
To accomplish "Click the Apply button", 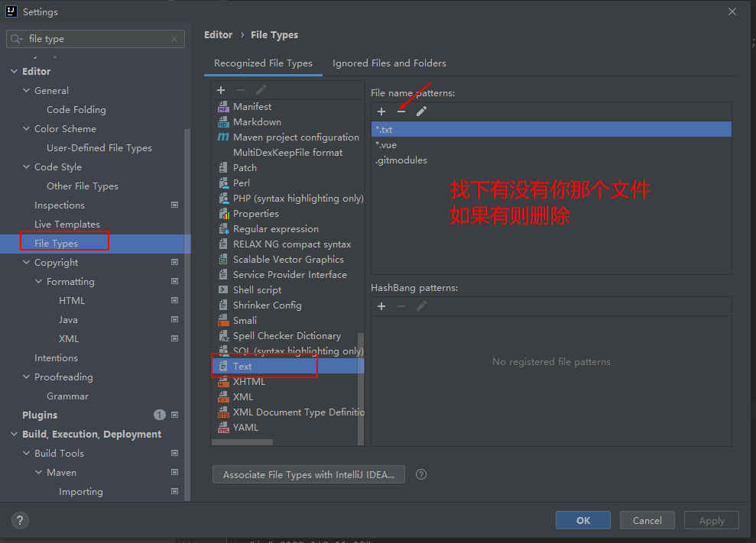I will point(712,520).
